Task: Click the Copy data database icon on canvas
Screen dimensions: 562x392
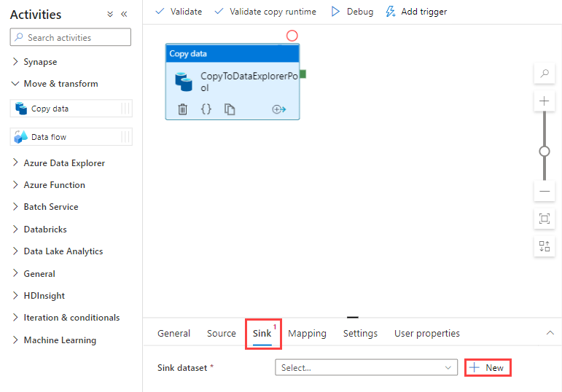Action: click(184, 82)
